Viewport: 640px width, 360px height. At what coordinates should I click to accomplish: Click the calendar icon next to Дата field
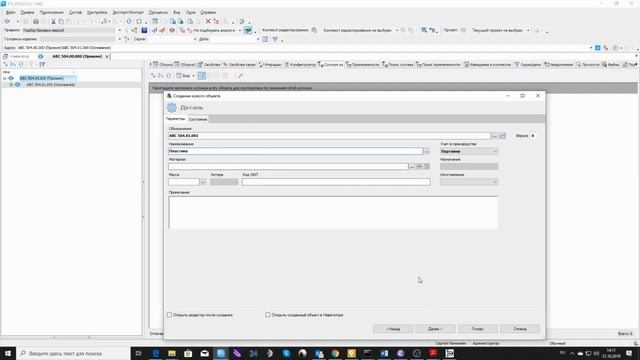265,39
